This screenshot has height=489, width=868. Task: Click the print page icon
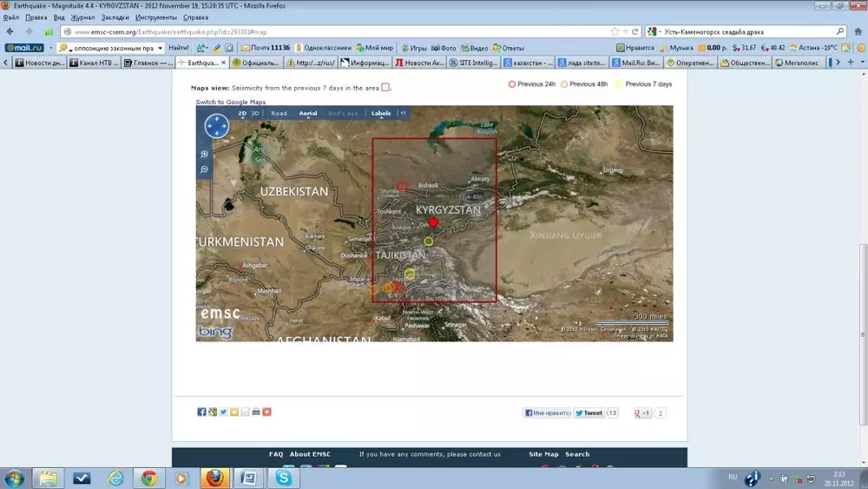[256, 412]
